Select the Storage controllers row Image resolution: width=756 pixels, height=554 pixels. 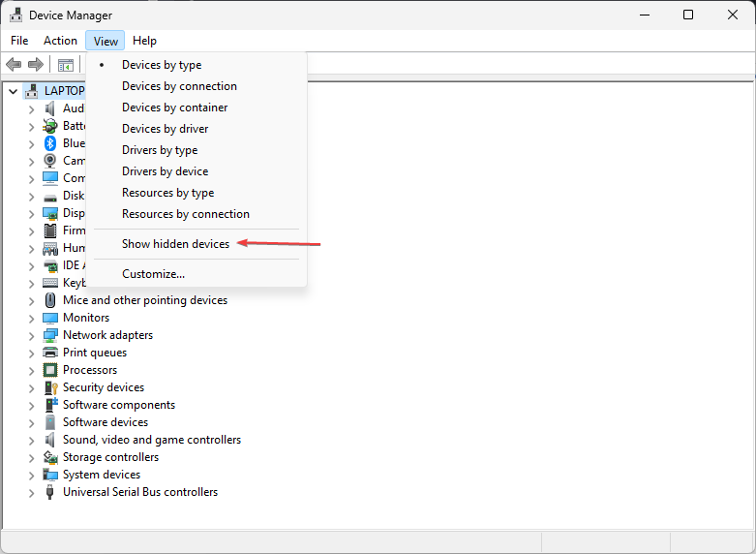click(110, 457)
